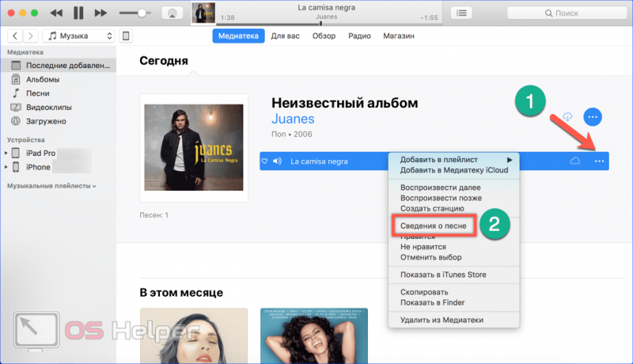Choose Воспроизвести позже
This screenshot has height=364, width=633.
453,198
